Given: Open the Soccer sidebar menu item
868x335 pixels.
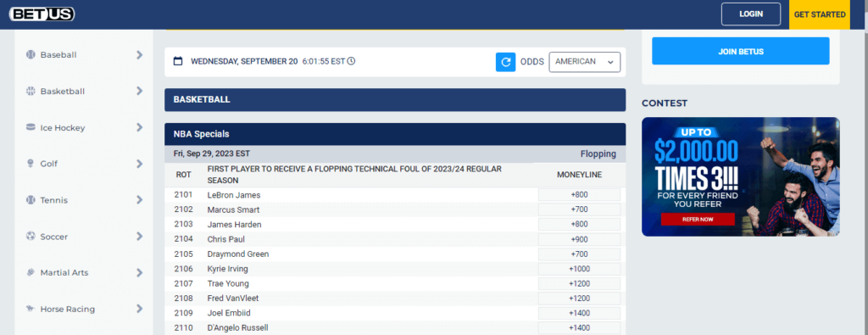Looking at the screenshot, I should [x=84, y=237].
